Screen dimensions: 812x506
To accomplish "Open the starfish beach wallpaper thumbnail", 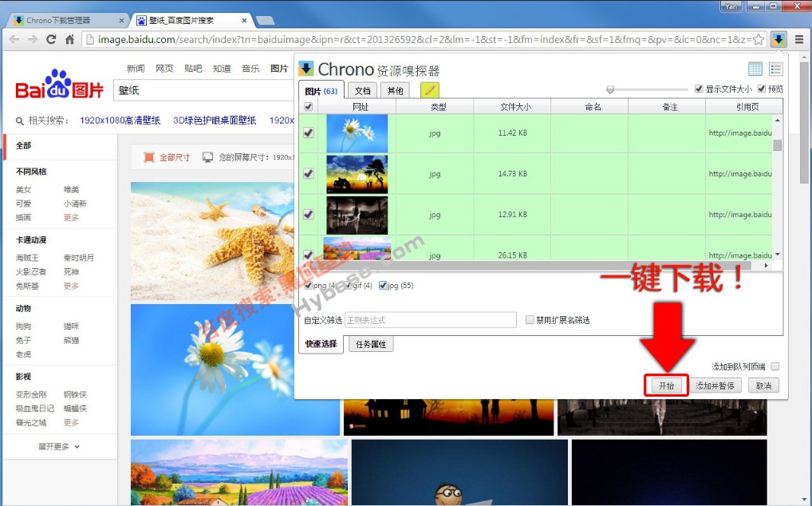I will tap(212, 241).
